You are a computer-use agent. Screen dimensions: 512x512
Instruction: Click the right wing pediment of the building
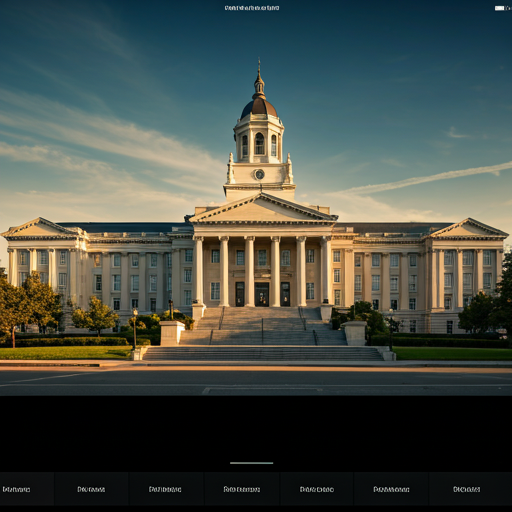469,229
